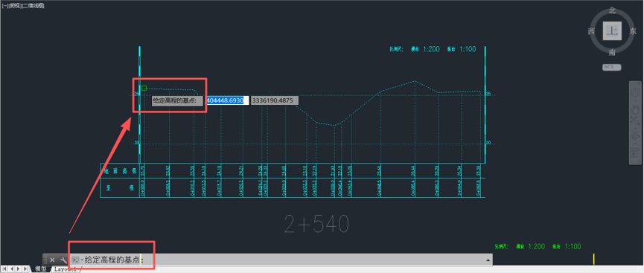Expand the WCS coordinate system dropdown
The image size is (644, 273).
pyautogui.click(x=611, y=67)
